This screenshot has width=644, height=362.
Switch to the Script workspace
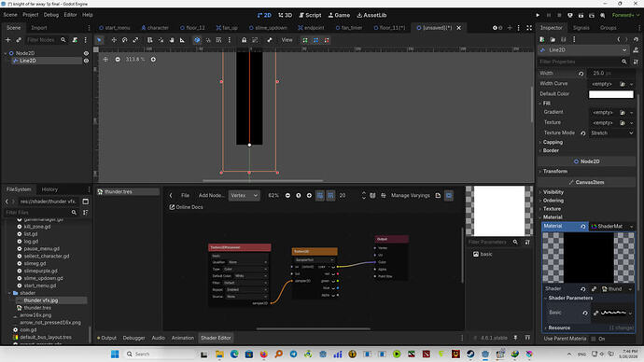coord(310,15)
